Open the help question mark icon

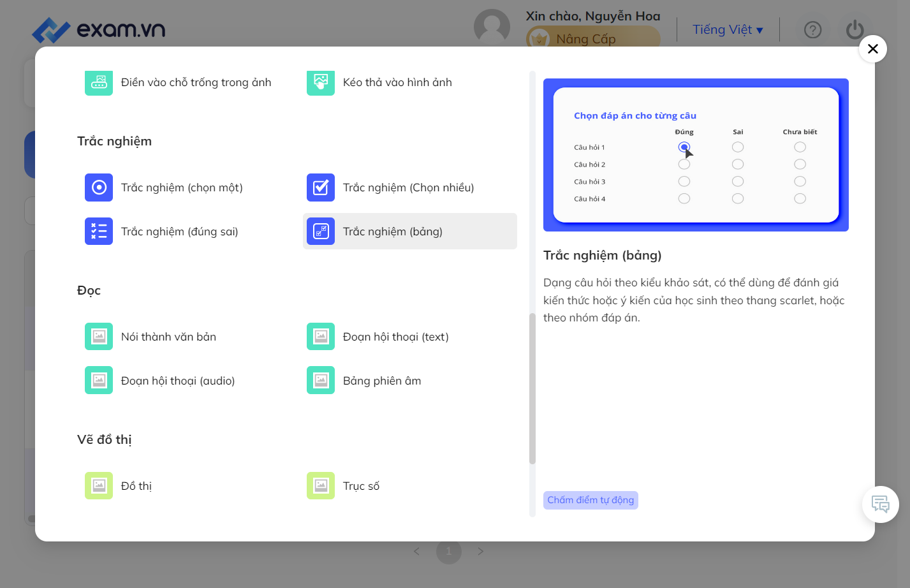point(813,30)
